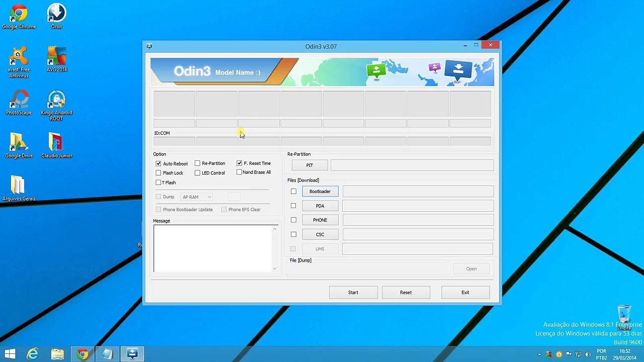Image resolution: width=644 pixels, height=362 pixels.
Task: Click the orange circular tray icon
Action: click(x=559, y=354)
